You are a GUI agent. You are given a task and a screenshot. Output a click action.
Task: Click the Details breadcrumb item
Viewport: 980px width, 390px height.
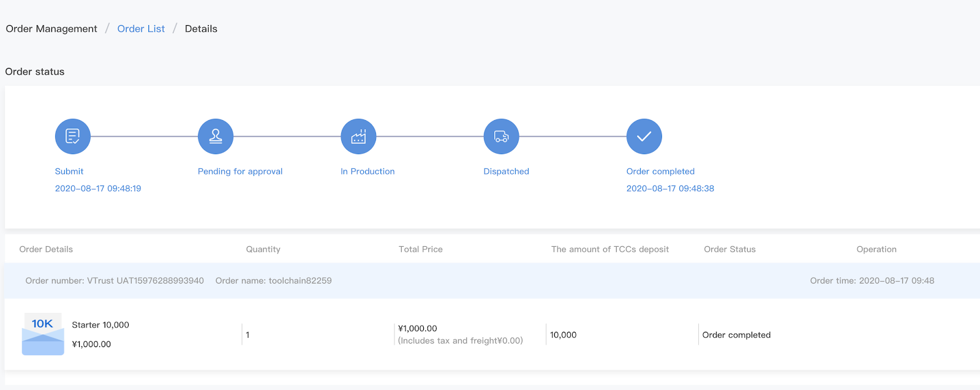(201, 29)
